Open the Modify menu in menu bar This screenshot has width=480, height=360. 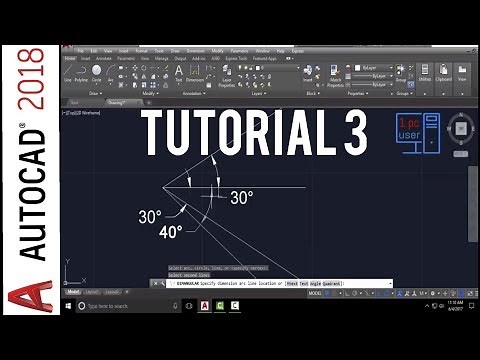click(x=217, y=51)
